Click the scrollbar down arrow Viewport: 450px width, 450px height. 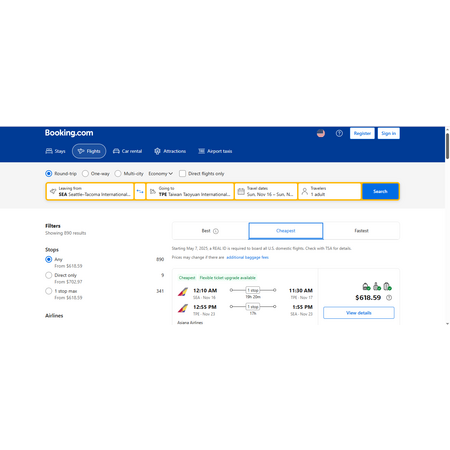click(x=447, y=323)
